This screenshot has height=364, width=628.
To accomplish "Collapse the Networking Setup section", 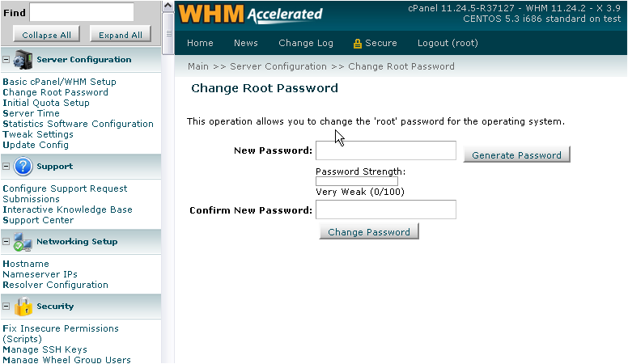I will point(6,242).
